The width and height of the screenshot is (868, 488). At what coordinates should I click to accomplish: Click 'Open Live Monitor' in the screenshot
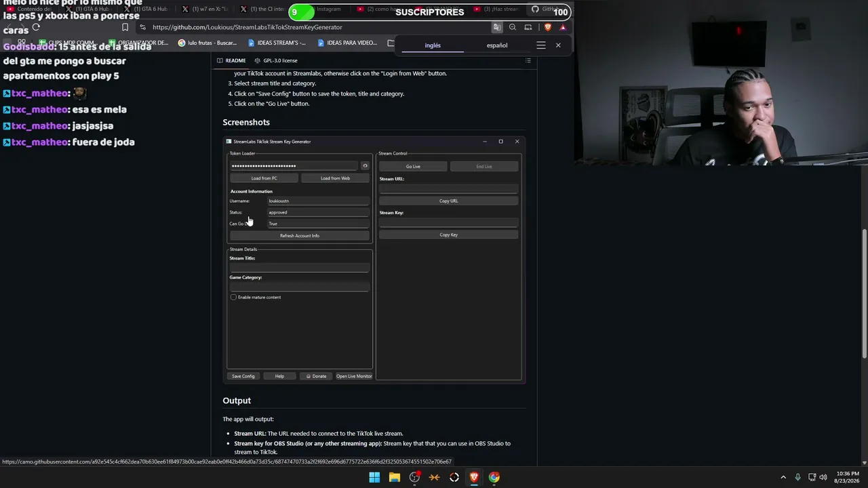354,376
